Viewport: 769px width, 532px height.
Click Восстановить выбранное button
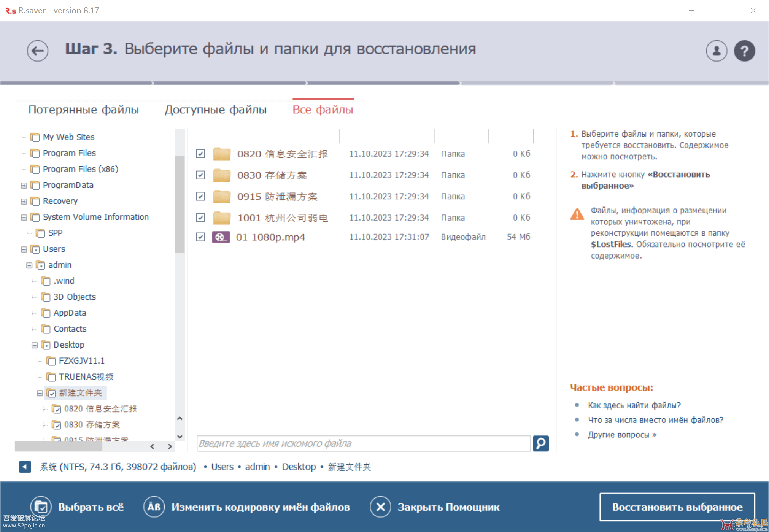pyautogui.click(x=677, y=507)
